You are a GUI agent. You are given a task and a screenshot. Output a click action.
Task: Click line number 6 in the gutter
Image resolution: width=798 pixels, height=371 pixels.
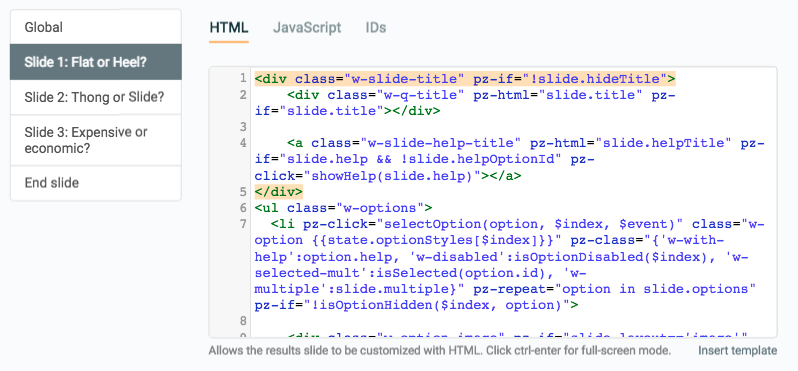tap(243, 208)
